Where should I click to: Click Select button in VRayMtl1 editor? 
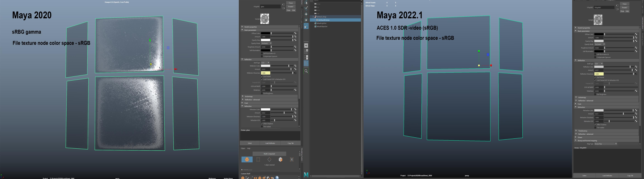tap(584, 176)
